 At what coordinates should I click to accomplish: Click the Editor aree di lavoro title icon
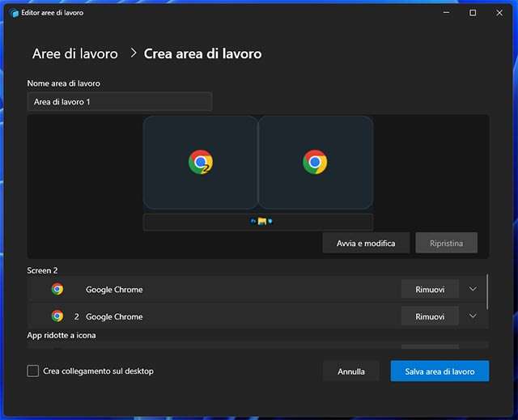pos(14,13)
